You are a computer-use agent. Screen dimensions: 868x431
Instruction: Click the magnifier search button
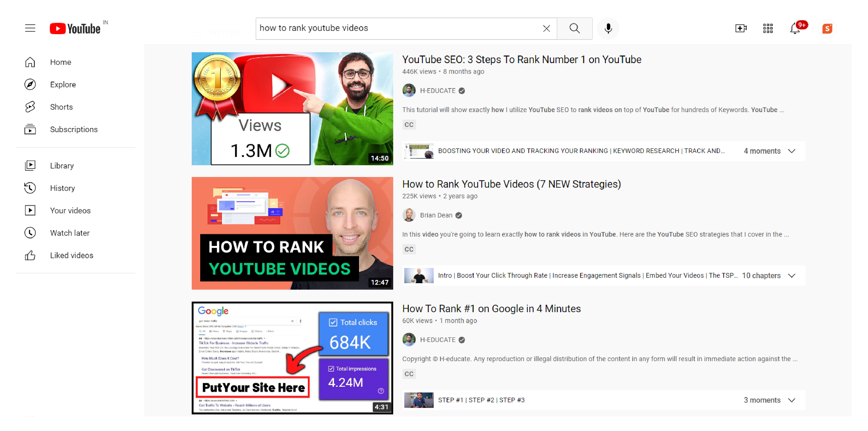point(574,29)
